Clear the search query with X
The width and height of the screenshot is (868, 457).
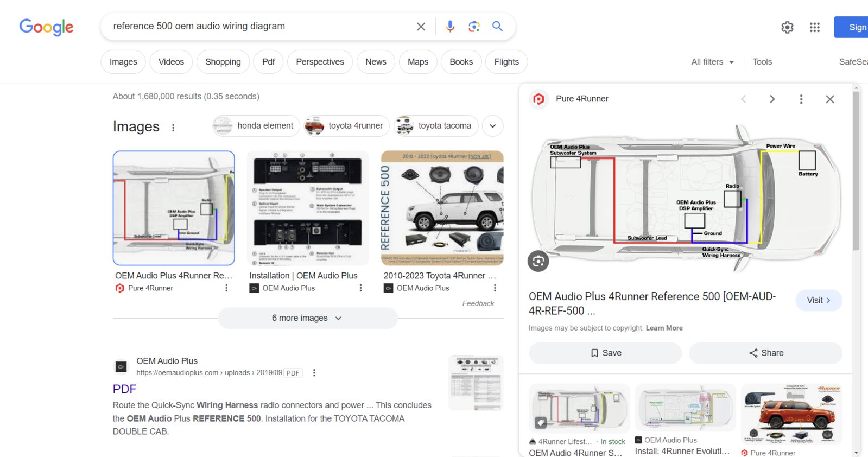[421, 27]
